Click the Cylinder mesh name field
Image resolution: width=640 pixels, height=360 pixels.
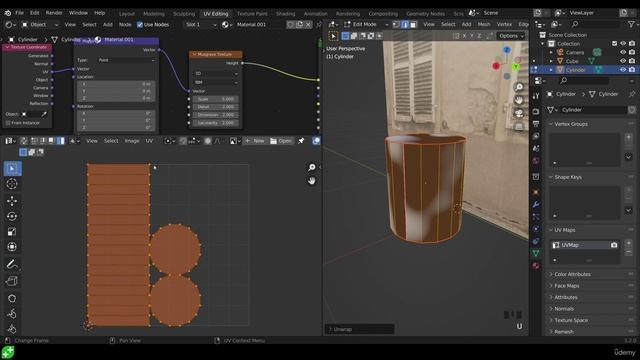click(x=593, y=110)
